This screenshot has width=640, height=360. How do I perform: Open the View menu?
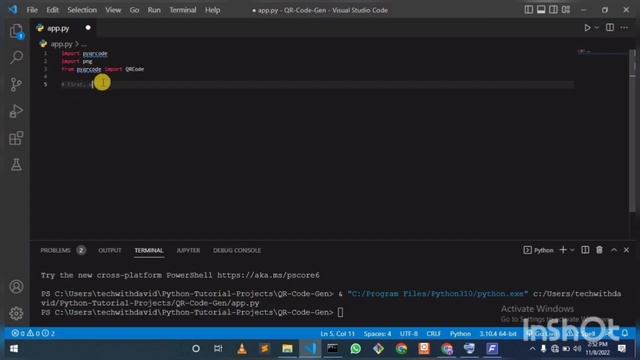113,10
